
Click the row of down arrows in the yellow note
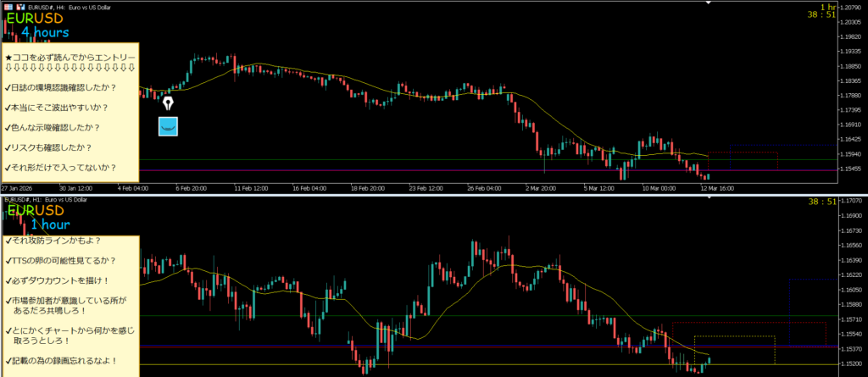(70, 68)
